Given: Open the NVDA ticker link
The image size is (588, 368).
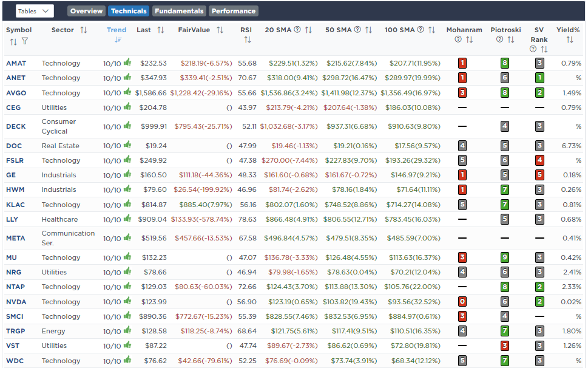Looking at the screenshot, I should pyautogui.click(x=16, y=302).
